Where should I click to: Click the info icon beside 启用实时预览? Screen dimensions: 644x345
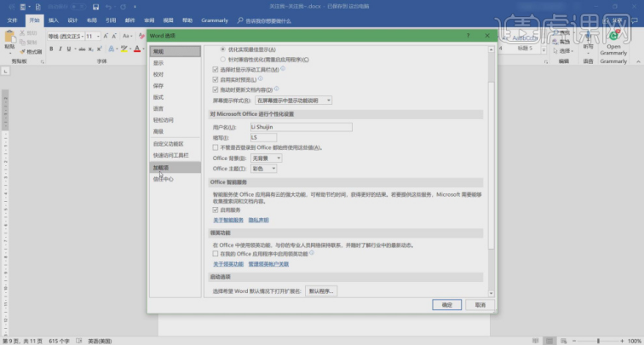(x=260, y=78)
